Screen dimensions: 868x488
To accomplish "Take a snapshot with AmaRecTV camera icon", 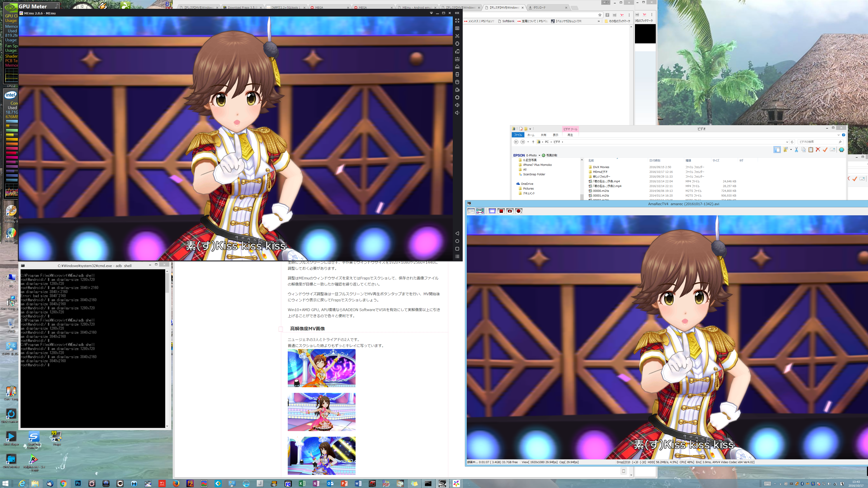I will pyautogui.click(x=510, y=211).
